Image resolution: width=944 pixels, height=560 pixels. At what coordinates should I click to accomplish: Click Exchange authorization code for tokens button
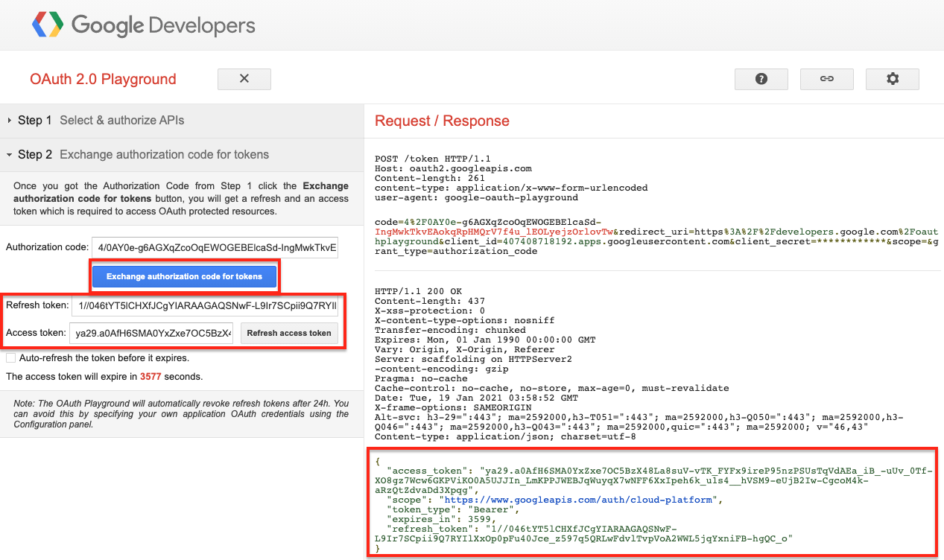[185, 276]
